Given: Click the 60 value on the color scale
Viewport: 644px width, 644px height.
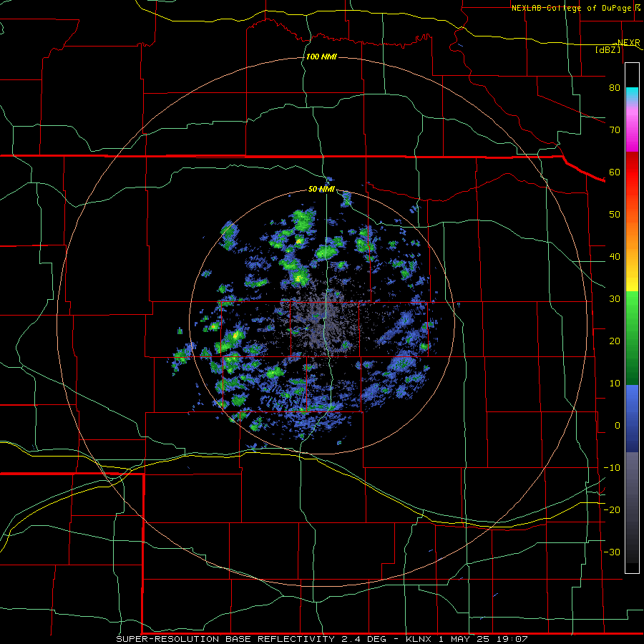Looking at the screenshot, I should point(615,172).
